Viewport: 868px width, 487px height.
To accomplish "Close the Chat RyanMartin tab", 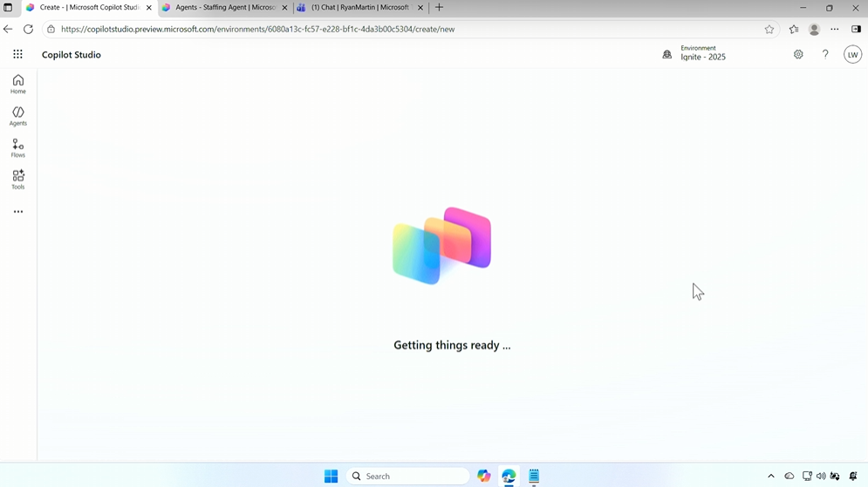I will coord(420,8).
